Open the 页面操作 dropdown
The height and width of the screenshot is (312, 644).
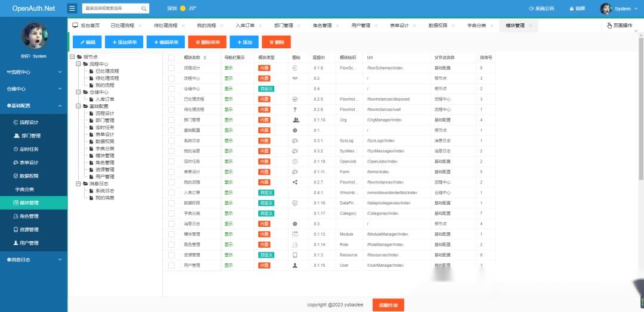point(622,26)
